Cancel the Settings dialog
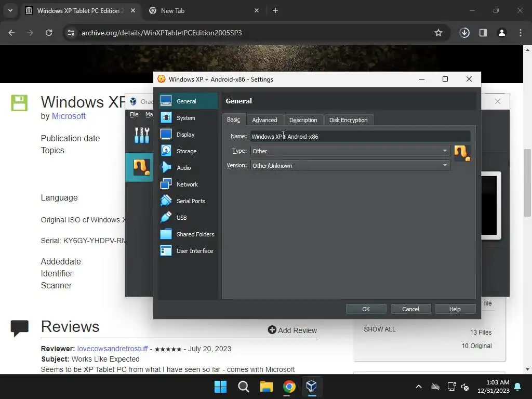This screenshot has height=399, width=532. click(410, 309)
